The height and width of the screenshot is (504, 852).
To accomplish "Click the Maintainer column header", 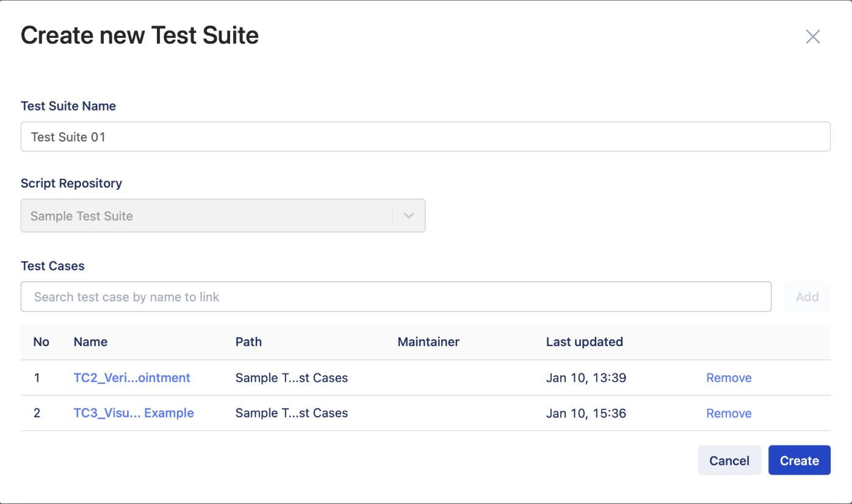I will click(x=428, y=342).
